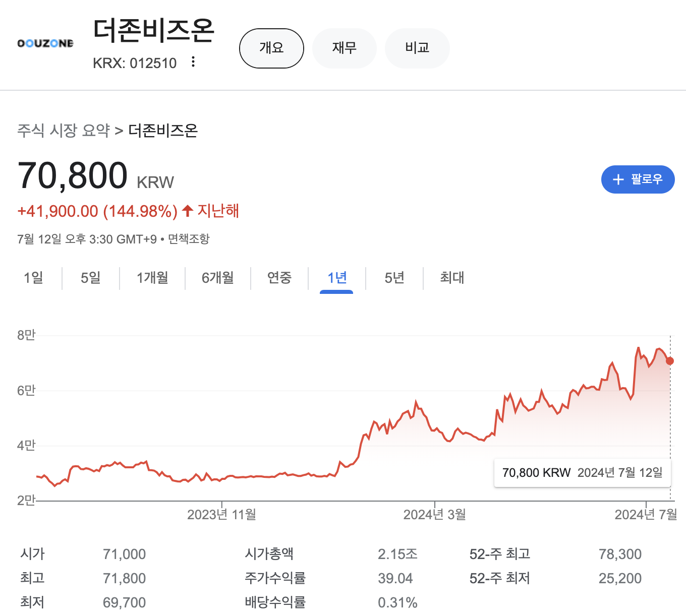
Task: Click the +41,900.00 (144.98%) change text
Action: 97,211
